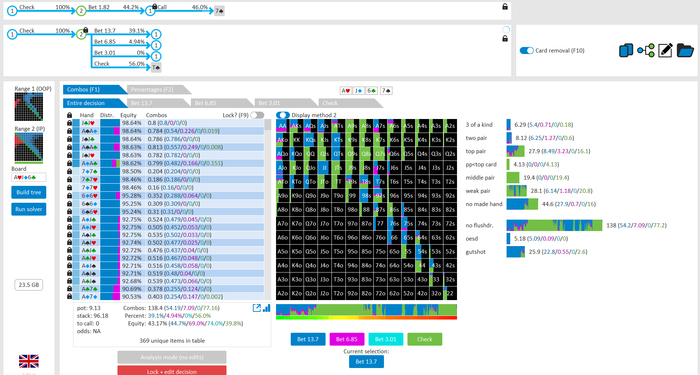The image size is (700, 375).
Task: Click the padlock icon on the top line
Action: (x=505, y=6)
